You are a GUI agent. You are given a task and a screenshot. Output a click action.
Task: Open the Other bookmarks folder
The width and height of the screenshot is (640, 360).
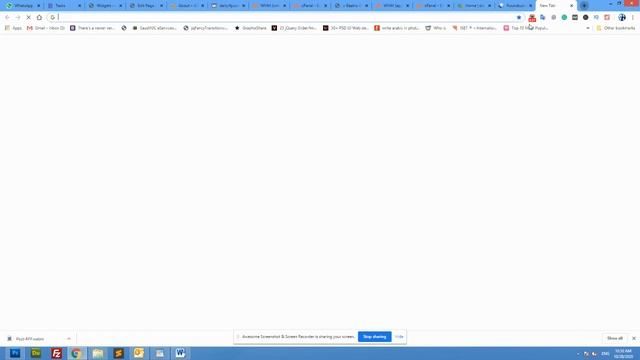[x=616, y=28]
